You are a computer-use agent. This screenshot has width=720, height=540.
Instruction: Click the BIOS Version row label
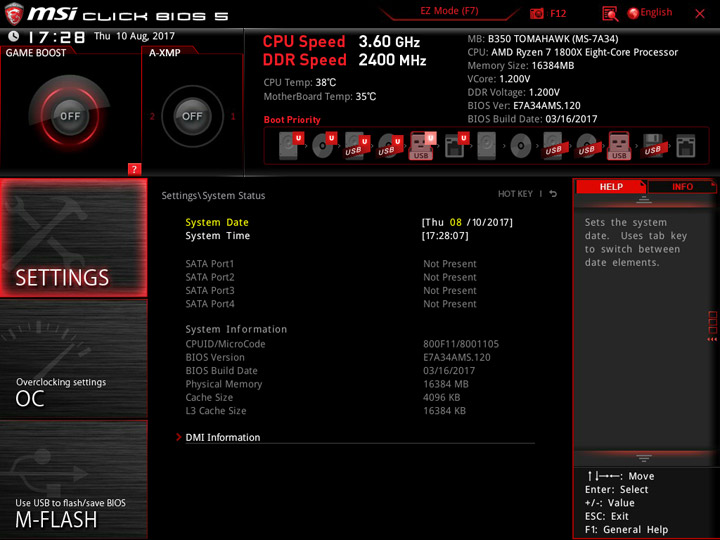click(x=215, y=357)
